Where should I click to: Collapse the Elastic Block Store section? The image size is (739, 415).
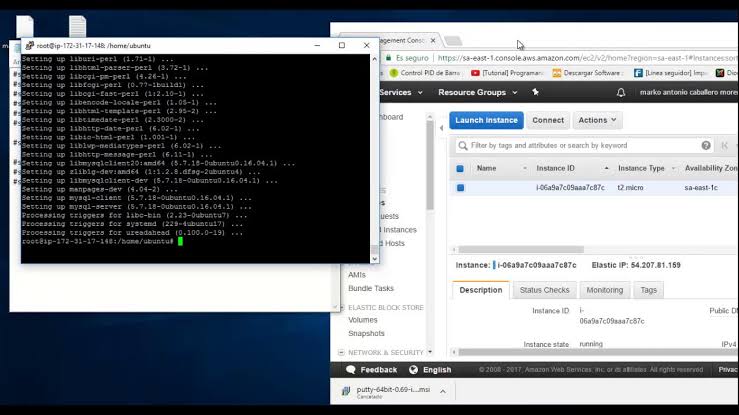point(342,308)
